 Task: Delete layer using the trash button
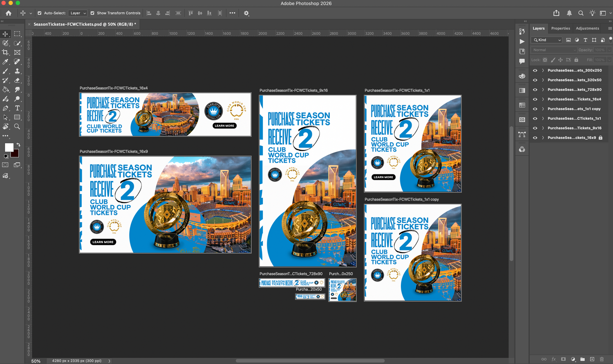click(x=602, y=359)
